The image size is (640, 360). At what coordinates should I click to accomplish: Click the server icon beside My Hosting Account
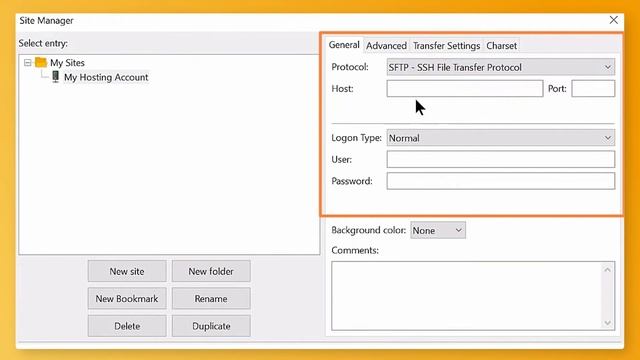(x=56, y=77)
